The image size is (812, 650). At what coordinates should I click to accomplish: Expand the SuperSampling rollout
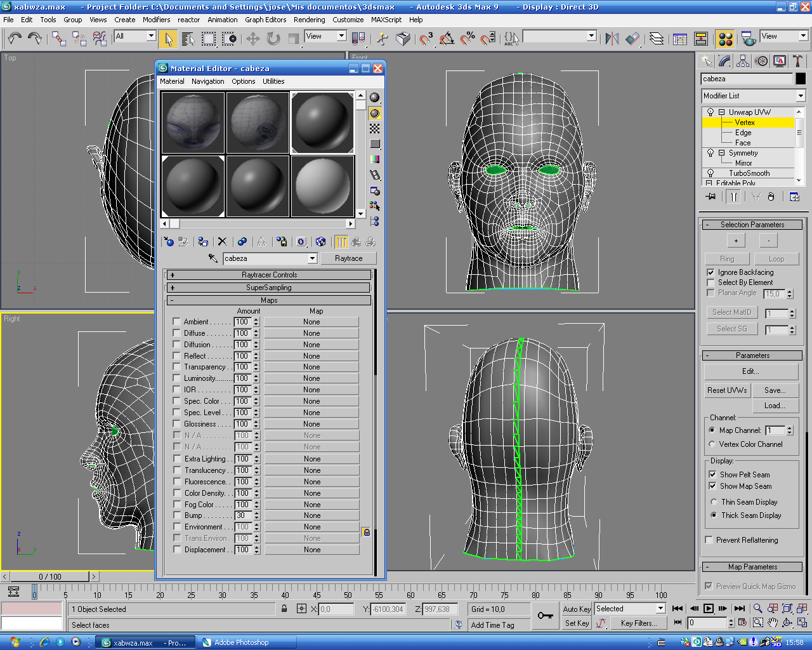(x=269, y=288)
